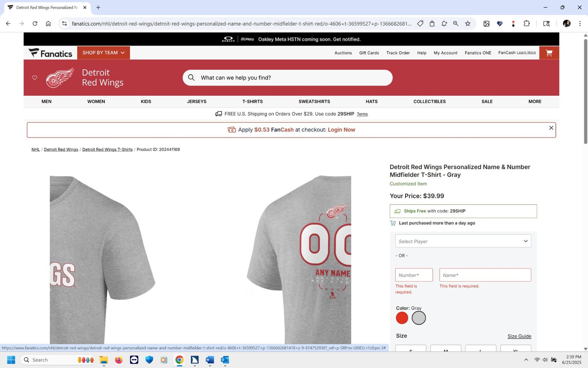Open Fanatics ONE link
The width and height of the screenshot is (588, 368).
[x=478, y=53]
